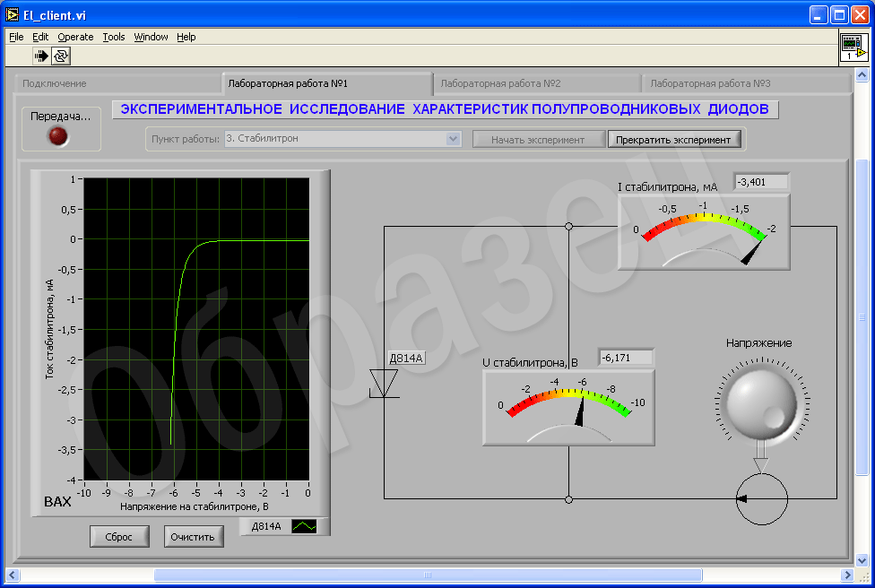This screenshot has width=875, height=588.
Task: Click the Пункт работы: label
Action: tap(186, 139)
